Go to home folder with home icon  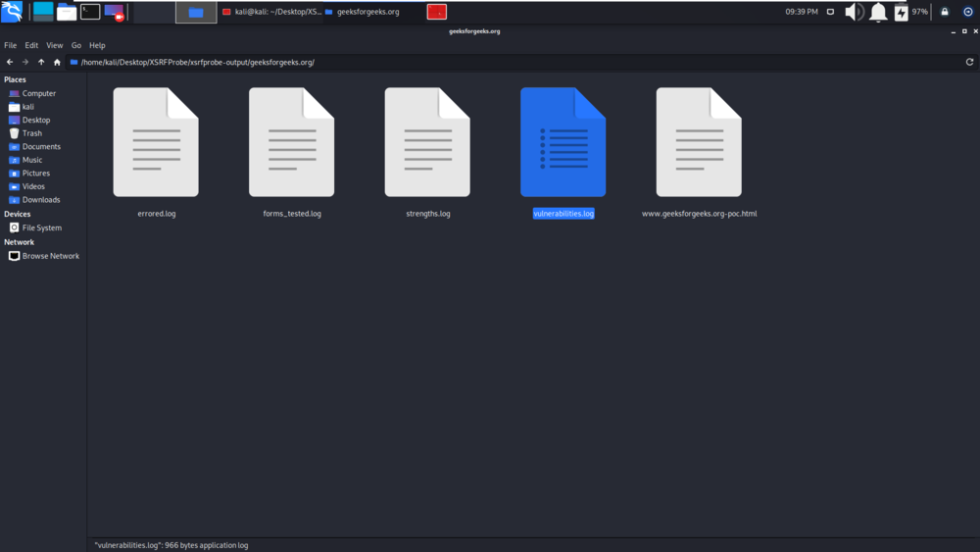pyautogui.click(x=57, y=62)
